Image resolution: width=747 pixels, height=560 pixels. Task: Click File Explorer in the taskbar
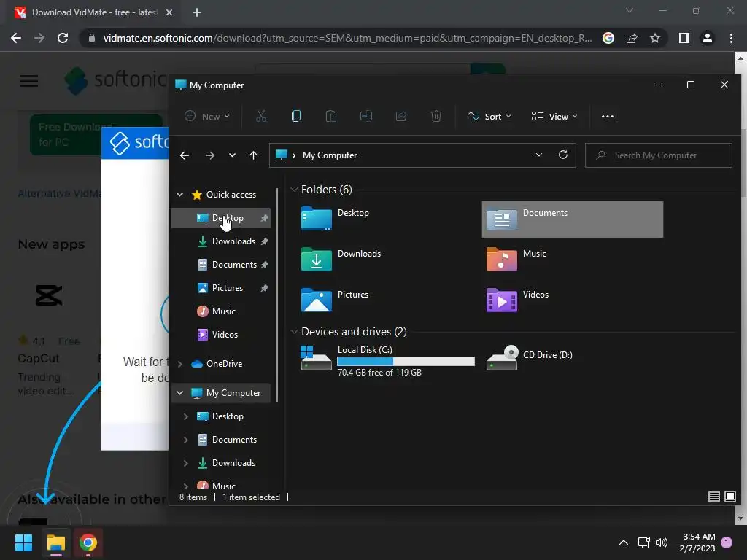tap(55, 542)
